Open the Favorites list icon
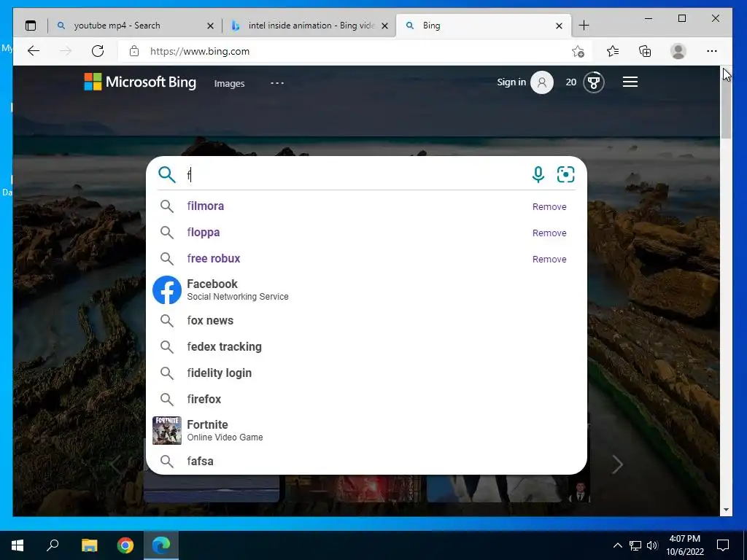Screen dimensions: 747x560 pyautogui.click(x=613, y=51)
